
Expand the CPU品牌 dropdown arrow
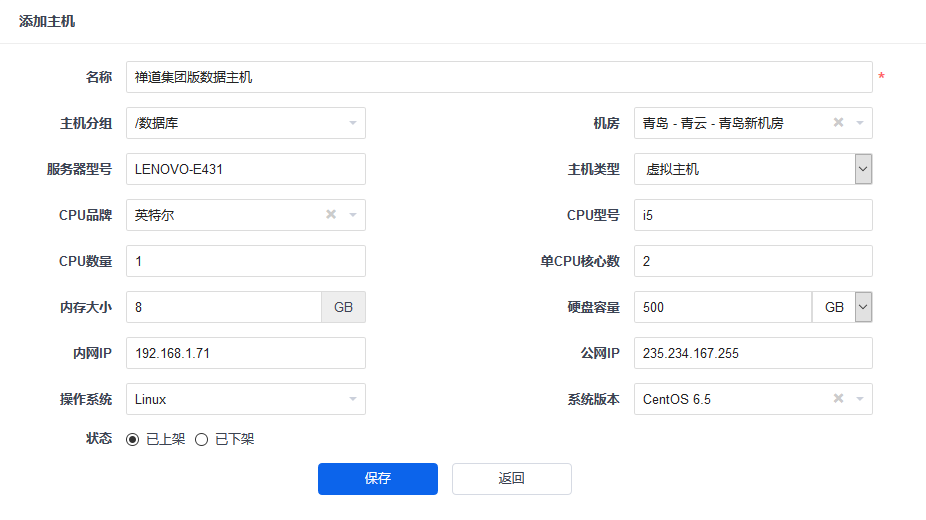[353, 215]
